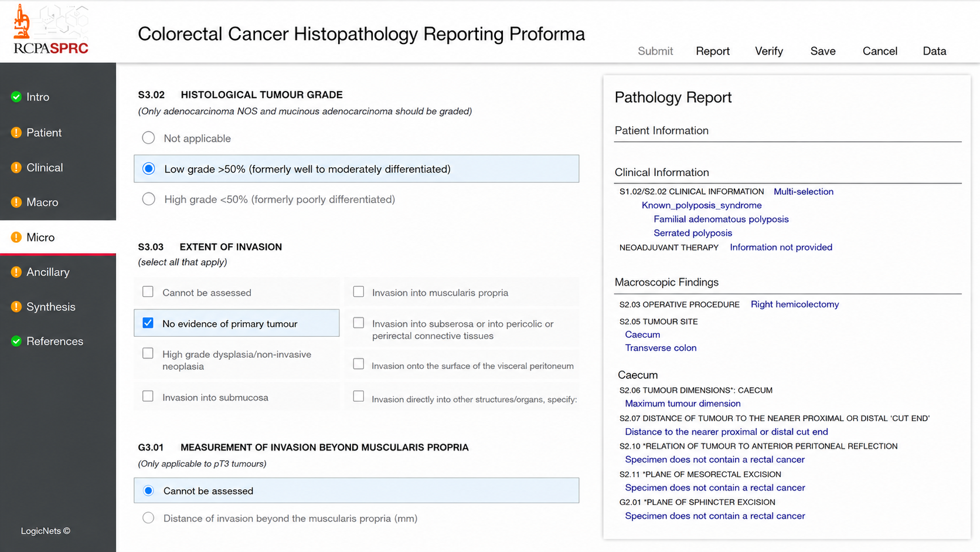Cancel the proforma

click(x=880, y=51)
